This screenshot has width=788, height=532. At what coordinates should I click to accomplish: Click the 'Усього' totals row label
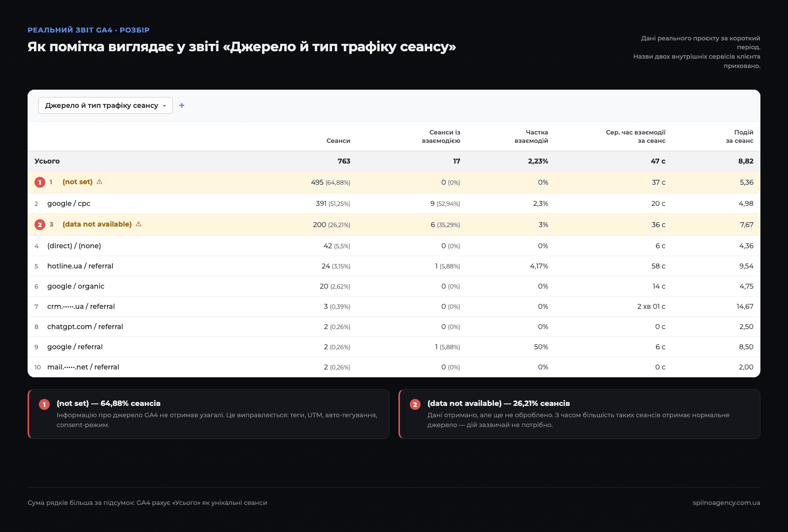tap(47, 161)
